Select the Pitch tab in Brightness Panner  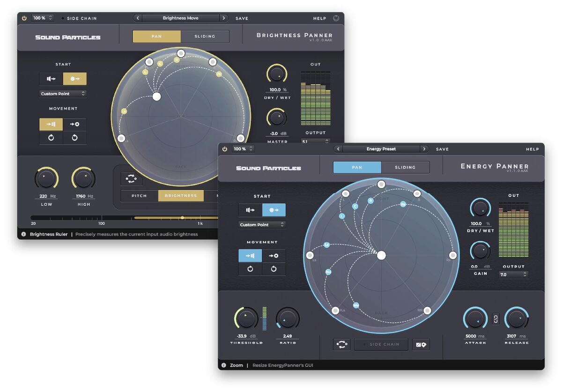pos(139,196)
